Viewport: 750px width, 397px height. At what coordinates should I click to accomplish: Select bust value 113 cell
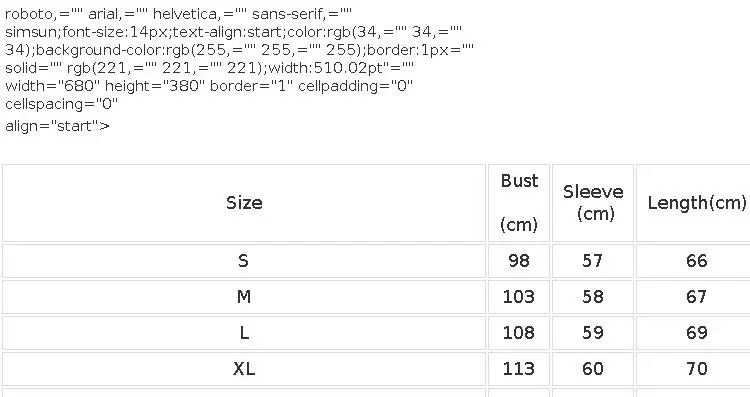click(x=519, y=369)
